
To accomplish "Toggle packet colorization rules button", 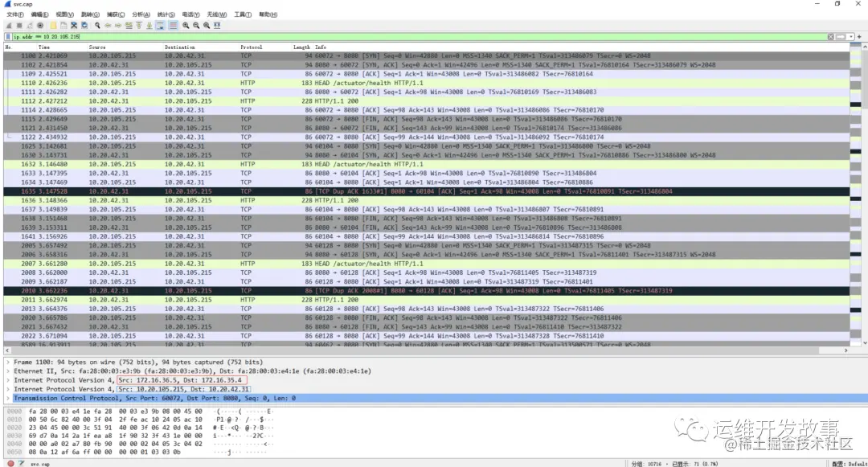I will [174, 26].
